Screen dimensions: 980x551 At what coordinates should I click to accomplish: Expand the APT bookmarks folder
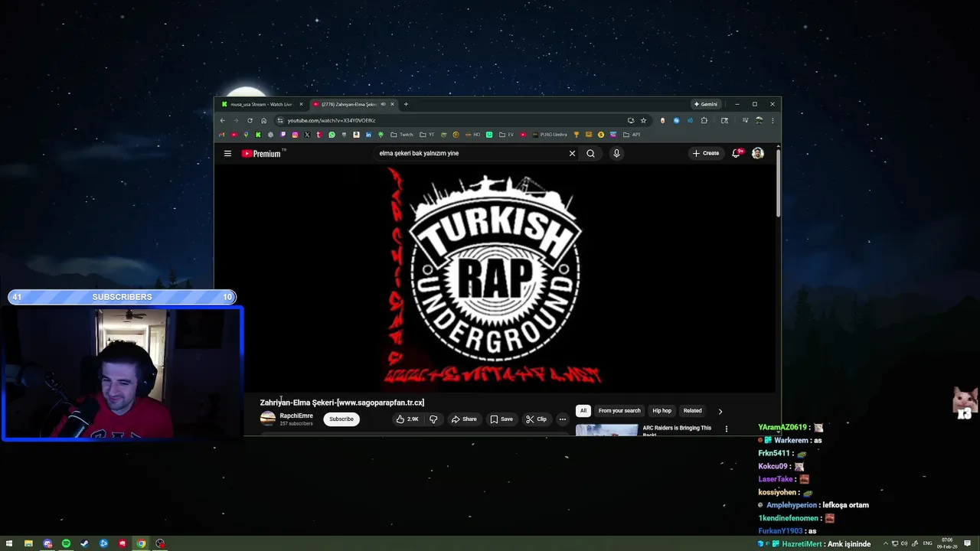pos(632,135)
